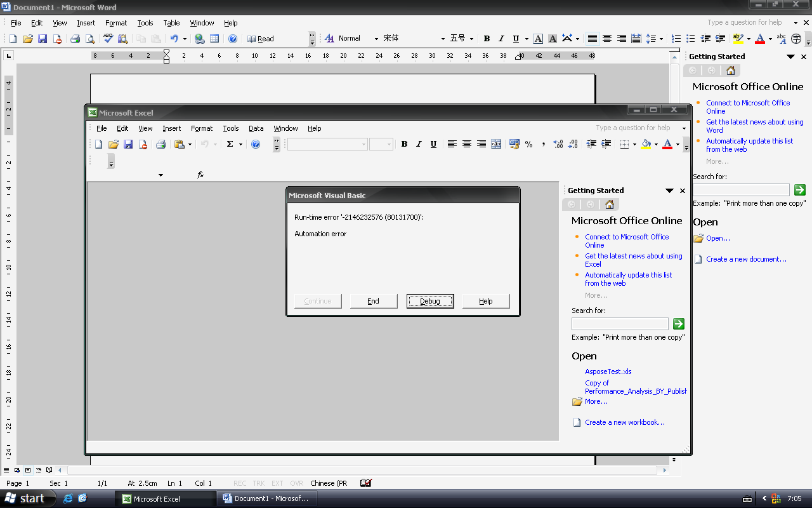The height and width of the screenshot is (508, 812).
Task: Click the Print icon in Word toolbar
Action: click(x=75, y=39)
